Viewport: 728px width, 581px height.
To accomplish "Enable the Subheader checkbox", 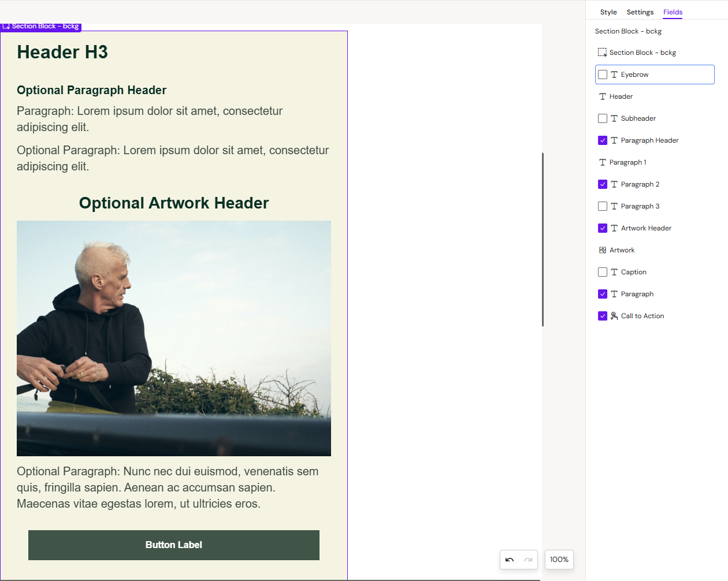I will tap(603, 118).
